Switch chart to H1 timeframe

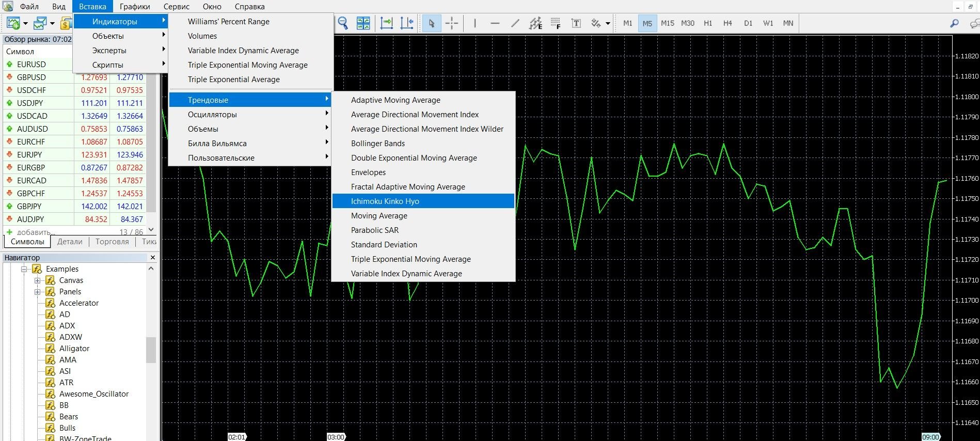click(707, 23)
